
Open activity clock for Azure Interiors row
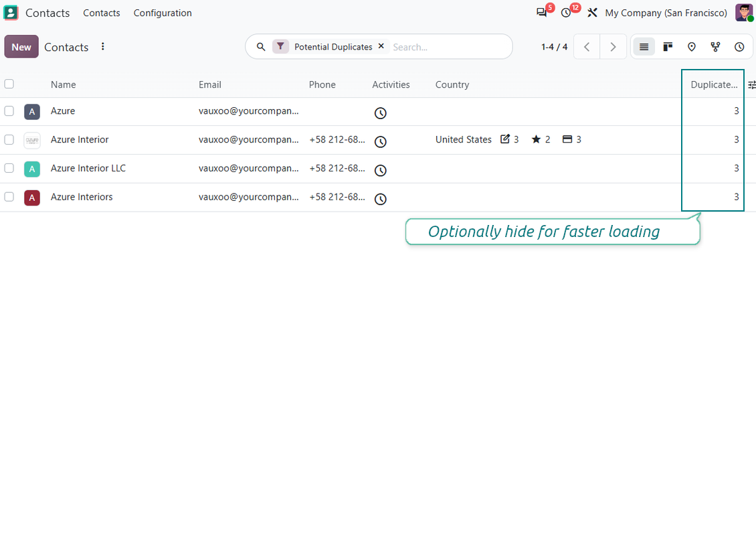coord(381,199)
